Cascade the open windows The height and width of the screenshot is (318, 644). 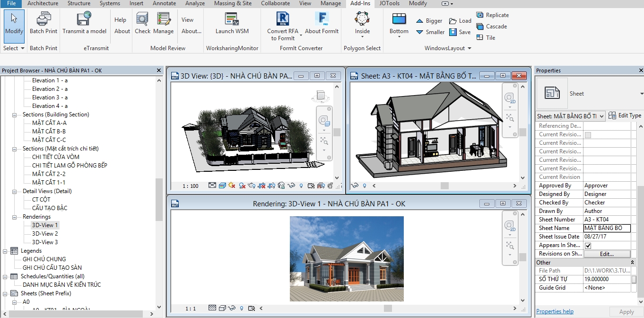pyautogui.click(x=491, y=26)
